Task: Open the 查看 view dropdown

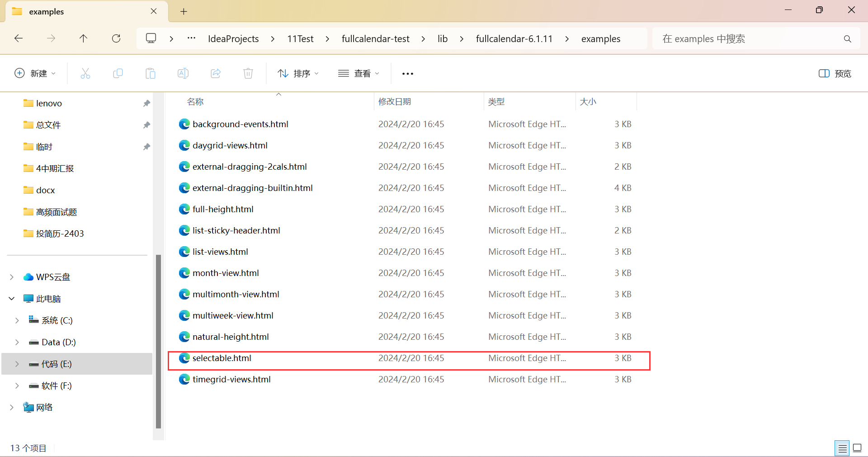Action: [x=359, y=74]
